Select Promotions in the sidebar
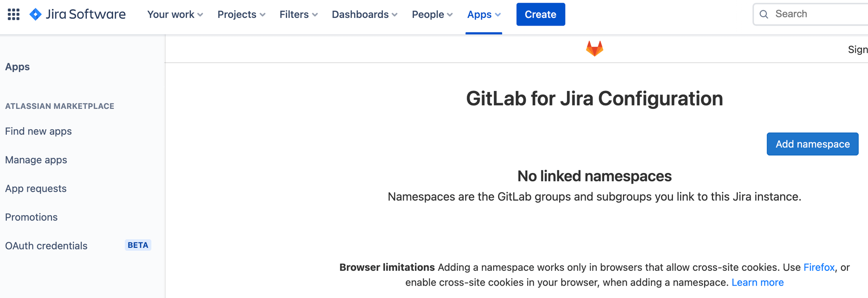Screen dimensions: 868x298 [x=31, y=217]
